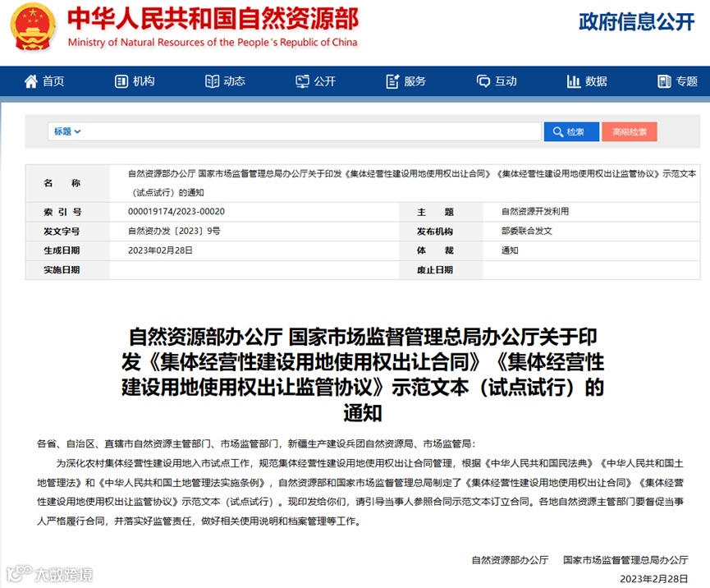
Task: Open the 专题 nav item
Action: [678, 81]
